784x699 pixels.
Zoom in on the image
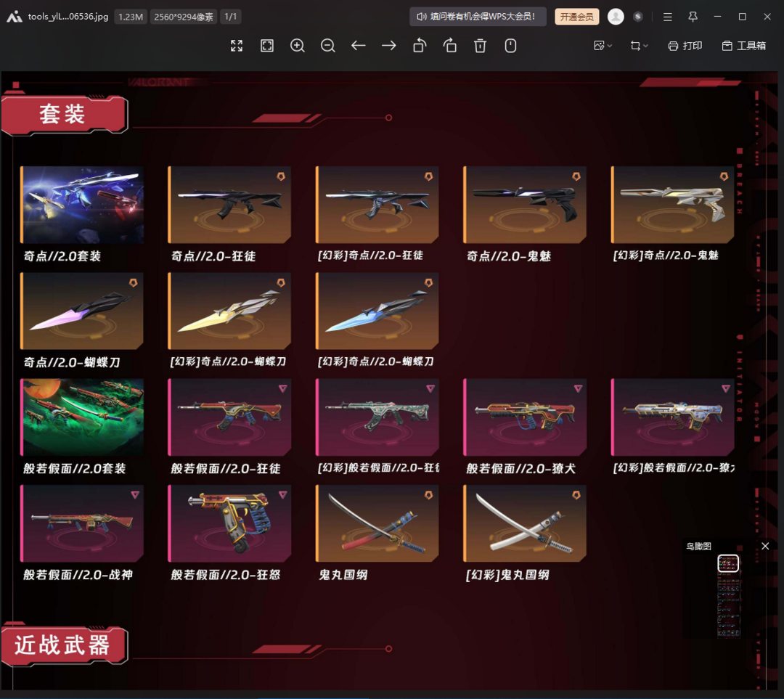point(298,46)
